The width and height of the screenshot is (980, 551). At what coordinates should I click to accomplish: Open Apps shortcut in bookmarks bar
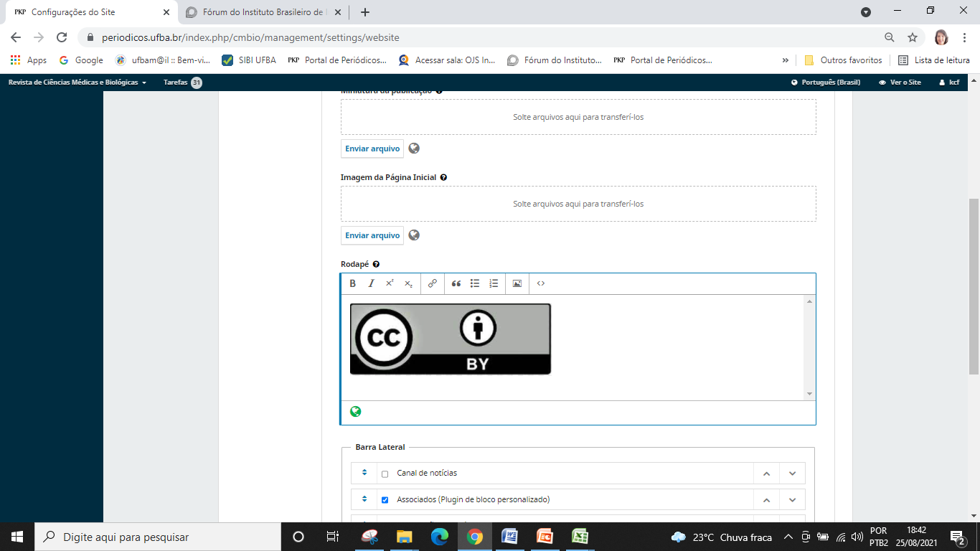click(29, 60)
